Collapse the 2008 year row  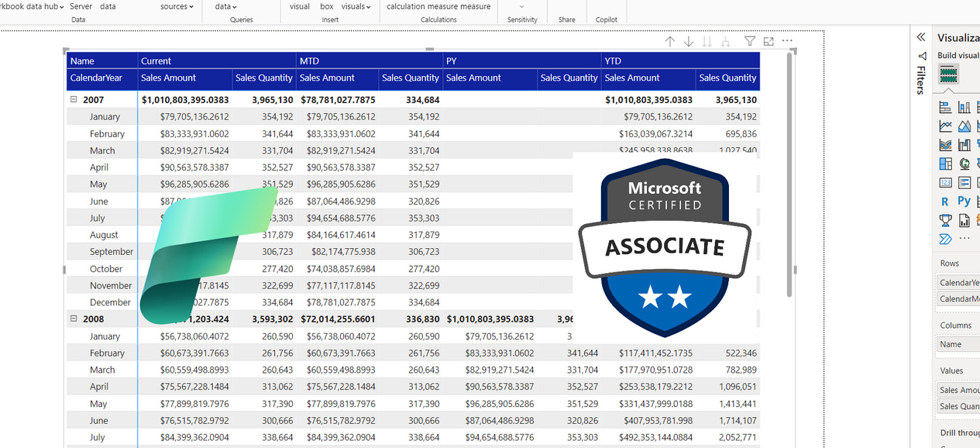click(x=74, y=319)
